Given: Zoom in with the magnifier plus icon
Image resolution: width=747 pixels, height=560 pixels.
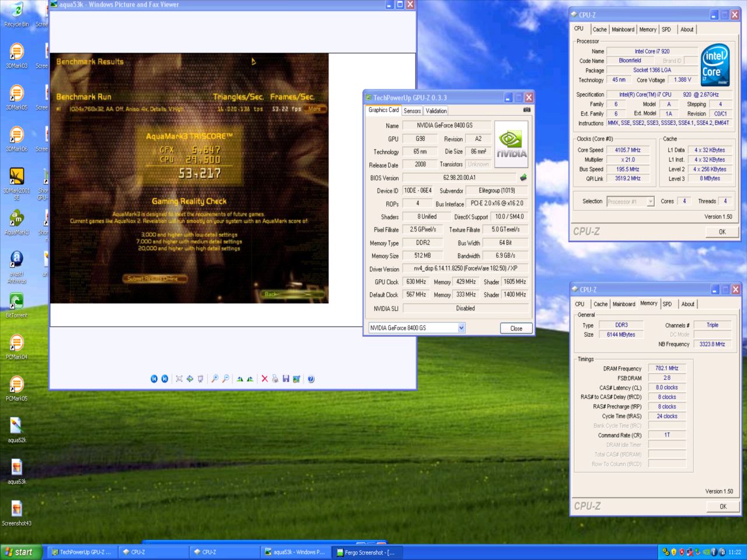Looking at the screenshot, I should pos(215,379).
